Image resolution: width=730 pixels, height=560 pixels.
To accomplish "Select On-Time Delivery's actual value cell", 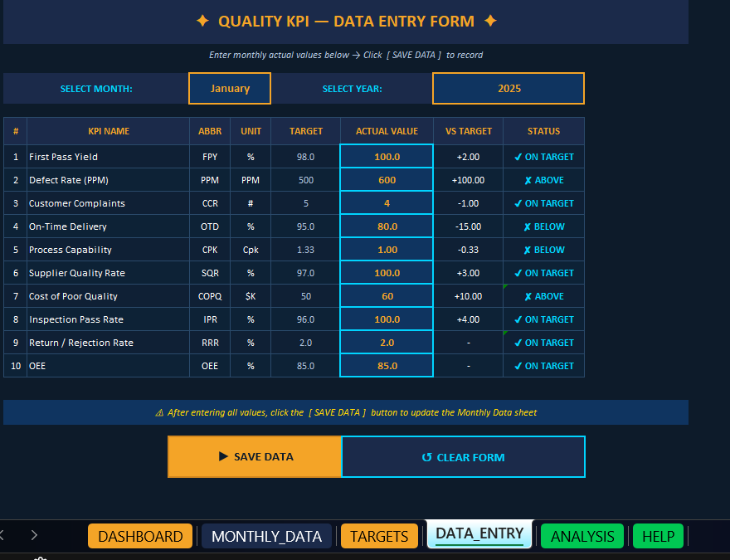I will (x=387, y=226).
